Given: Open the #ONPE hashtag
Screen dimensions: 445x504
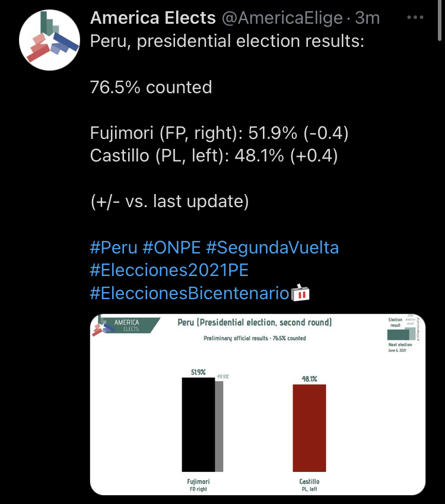Looking at the screenshot, I should pos(171,248).
